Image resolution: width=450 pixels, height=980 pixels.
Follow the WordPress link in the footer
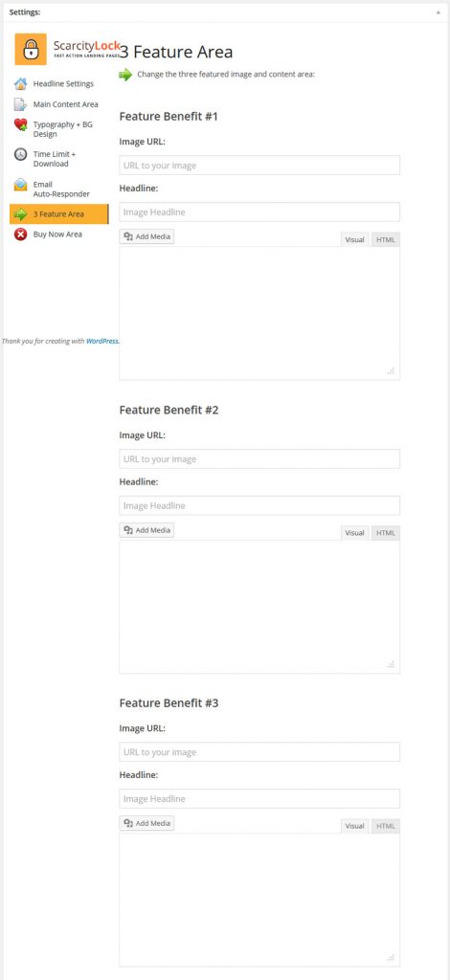click(101, 342)
